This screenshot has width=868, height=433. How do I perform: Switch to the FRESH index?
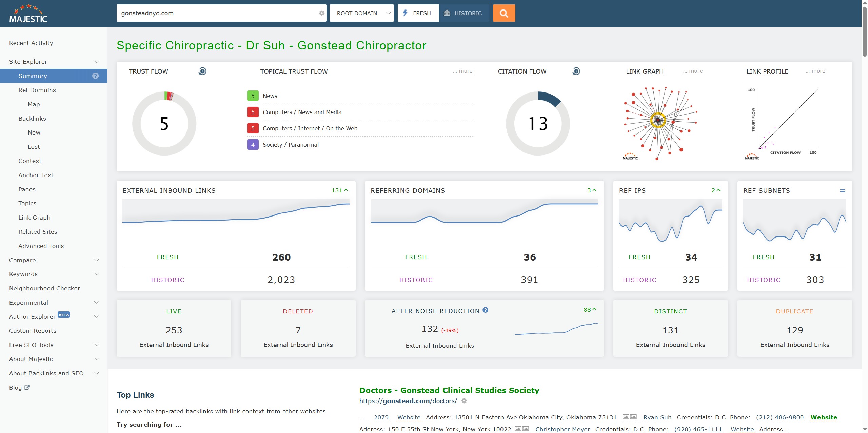coord(418,13)
